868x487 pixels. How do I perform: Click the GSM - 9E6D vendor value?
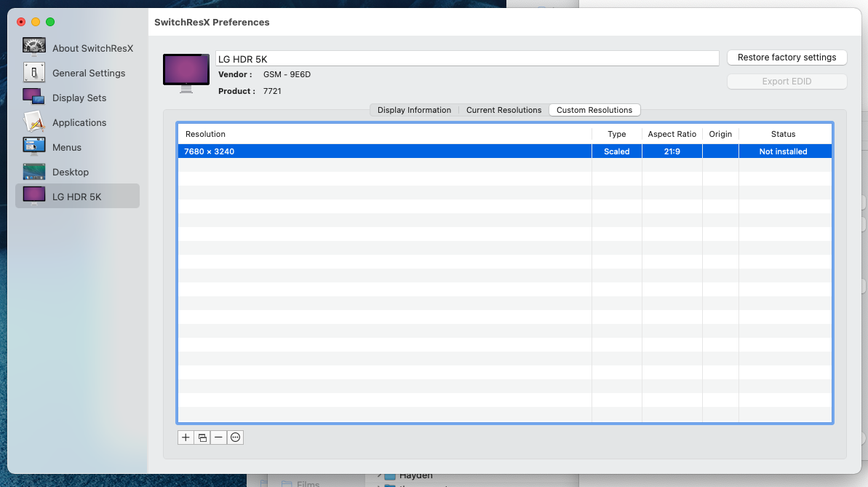click(x=287, y=74)
